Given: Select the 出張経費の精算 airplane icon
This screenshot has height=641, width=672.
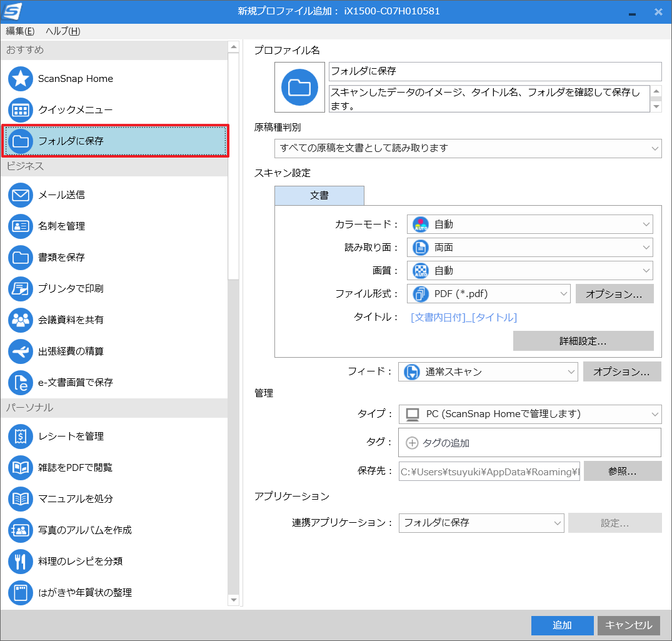Looking at the screenshot, I should pos(20,351).
